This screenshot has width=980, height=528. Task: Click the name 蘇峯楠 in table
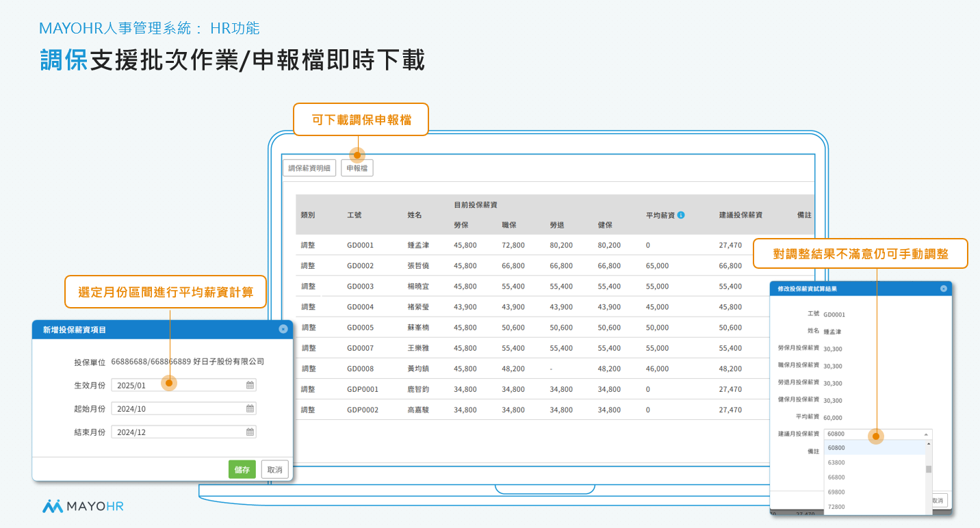(x=418, y=327)
